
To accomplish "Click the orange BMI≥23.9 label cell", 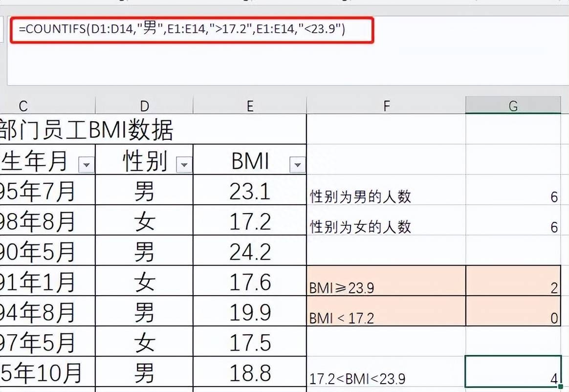I will tap(386, 281).
